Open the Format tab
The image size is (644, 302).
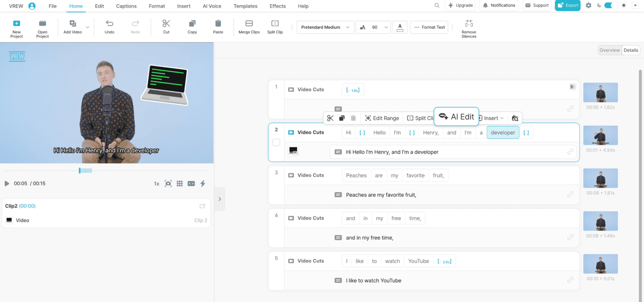[x=157, y=6]
